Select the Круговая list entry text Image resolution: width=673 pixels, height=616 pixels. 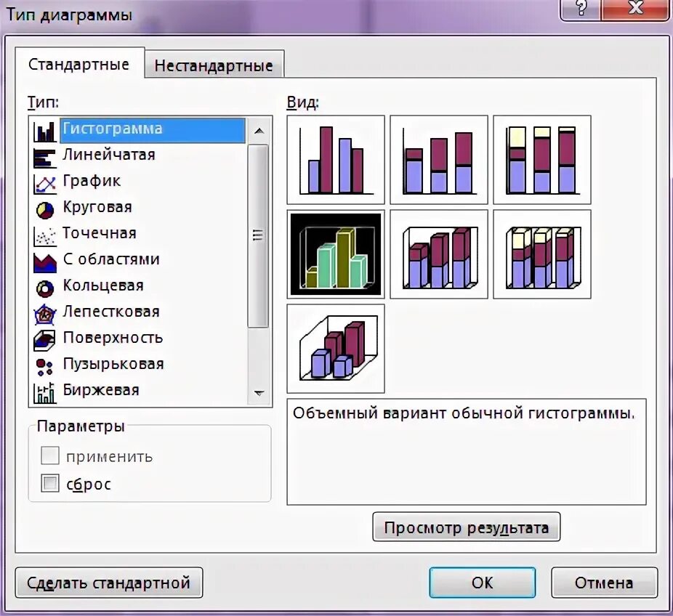point(97,207)
